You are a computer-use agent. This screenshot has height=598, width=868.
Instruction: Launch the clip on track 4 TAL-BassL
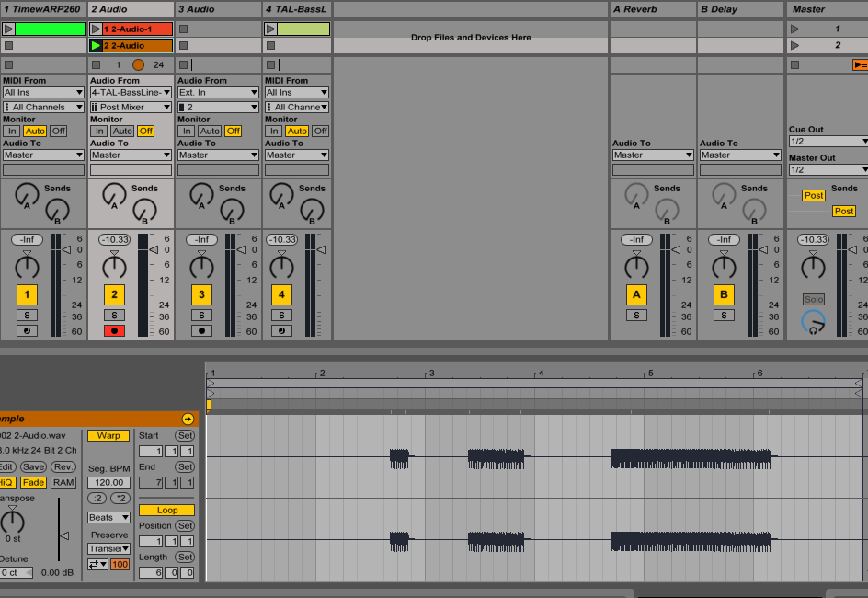tap(270, 29)
